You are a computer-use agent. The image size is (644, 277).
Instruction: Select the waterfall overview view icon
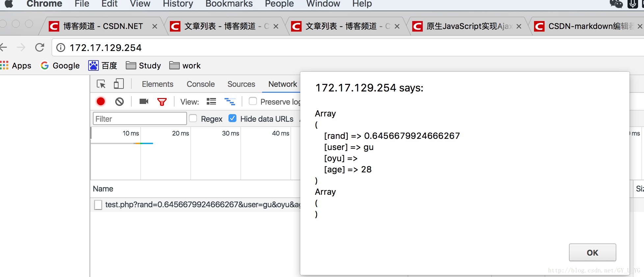(x=230, y=102)
